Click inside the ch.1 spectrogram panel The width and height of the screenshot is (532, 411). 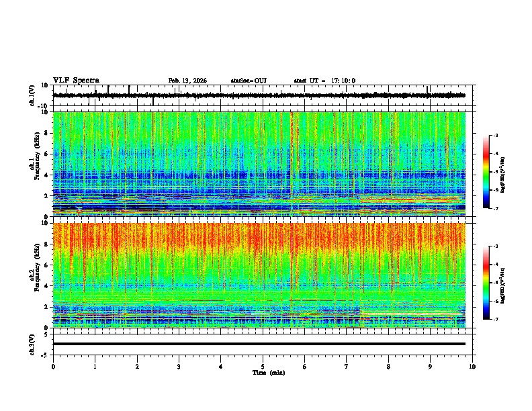click(x=259, y=164)
